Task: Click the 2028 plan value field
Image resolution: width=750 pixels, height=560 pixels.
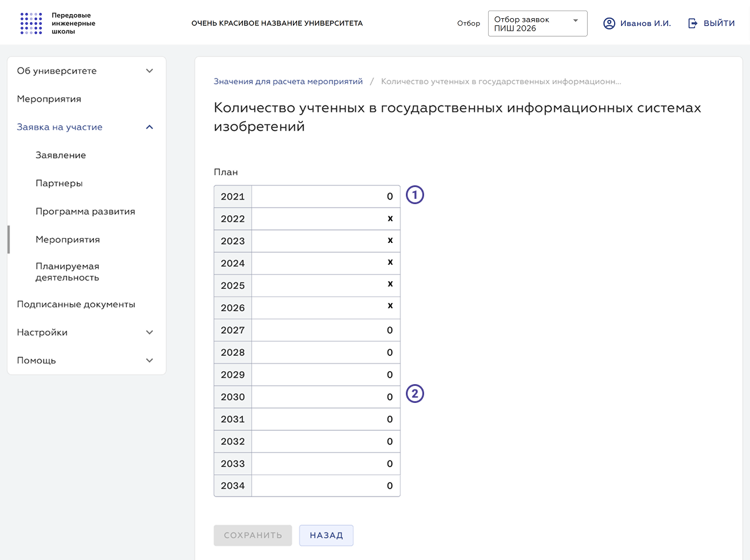Action: point(326,352)
